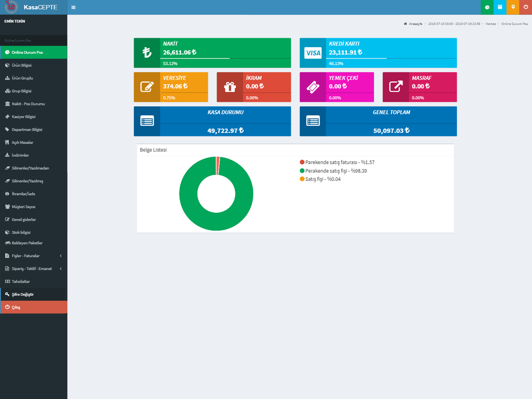Click orange Satış fişi legend dot
This screenshot has height=399, width=532.
click(x=302, y=179)
